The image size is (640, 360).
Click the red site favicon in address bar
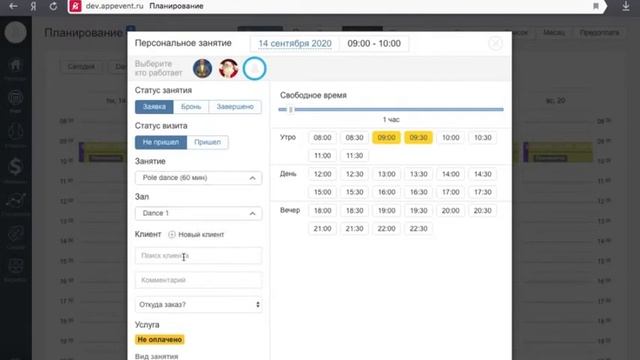click(x=75, y=6)
